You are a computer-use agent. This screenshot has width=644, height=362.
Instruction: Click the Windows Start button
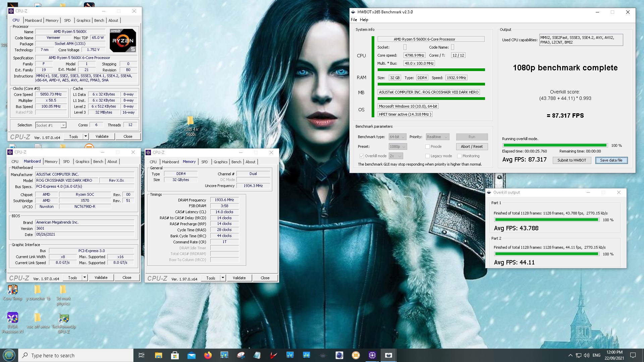9,355
